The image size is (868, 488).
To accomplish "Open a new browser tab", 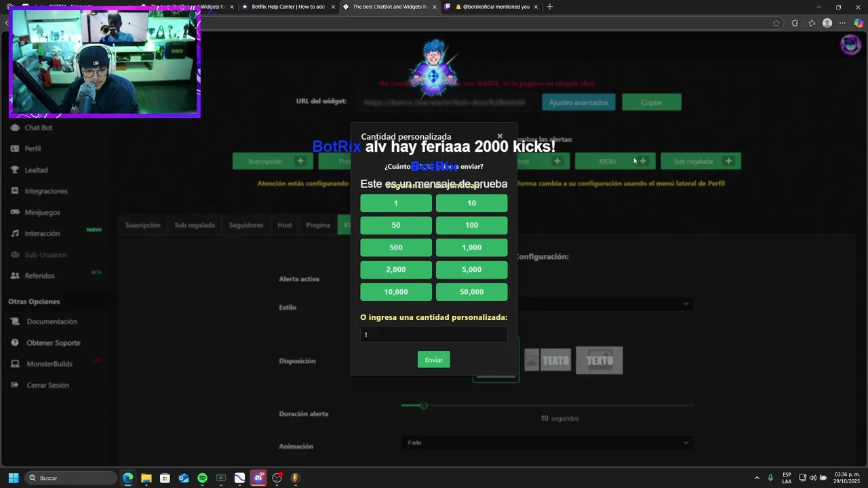I will coord(550,7).
